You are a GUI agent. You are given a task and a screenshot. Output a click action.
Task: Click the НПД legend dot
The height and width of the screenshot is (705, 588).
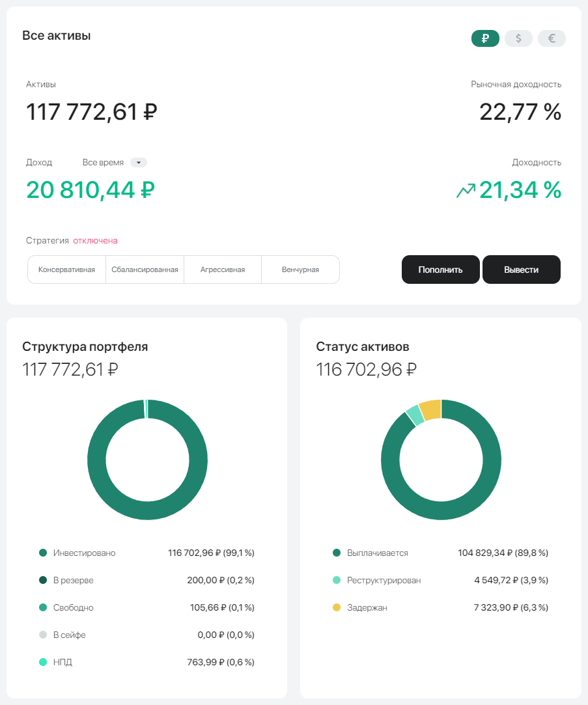(x=43, y=663)
